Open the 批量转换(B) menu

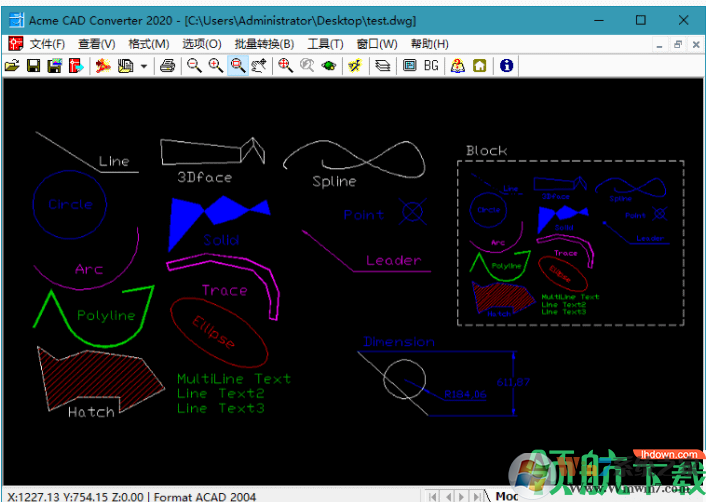pyautogui.click(x=264, y=44)
